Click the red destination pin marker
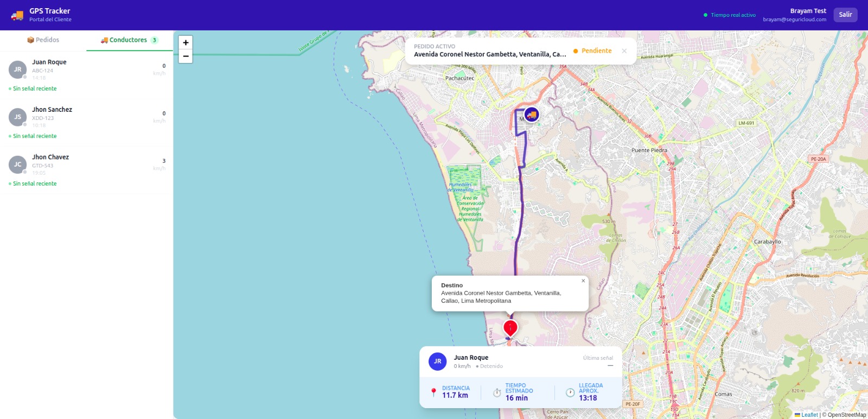The height and width of the screenshot is (419, 868). tap(510, 328)
